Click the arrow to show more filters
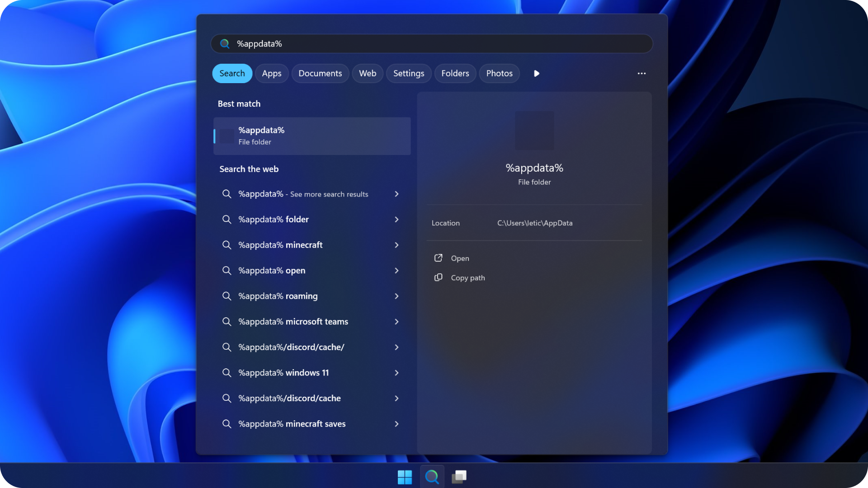The width and height of the screenshot is (868, 488). (537, 73)
